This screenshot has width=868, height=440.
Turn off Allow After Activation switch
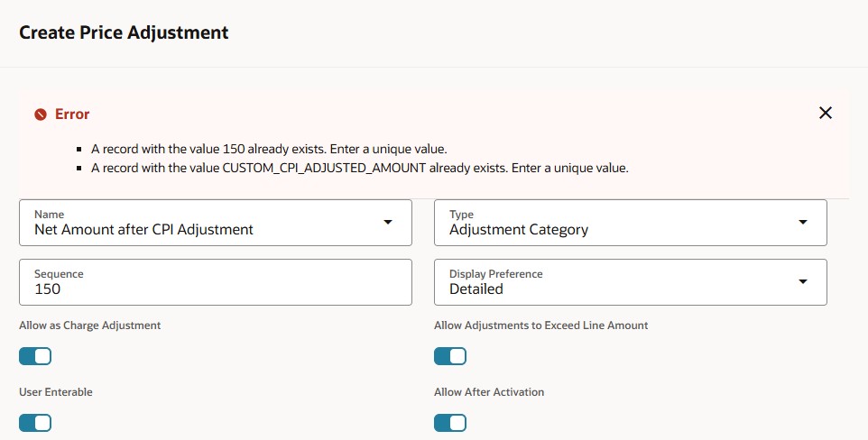[x=450, y=423]
